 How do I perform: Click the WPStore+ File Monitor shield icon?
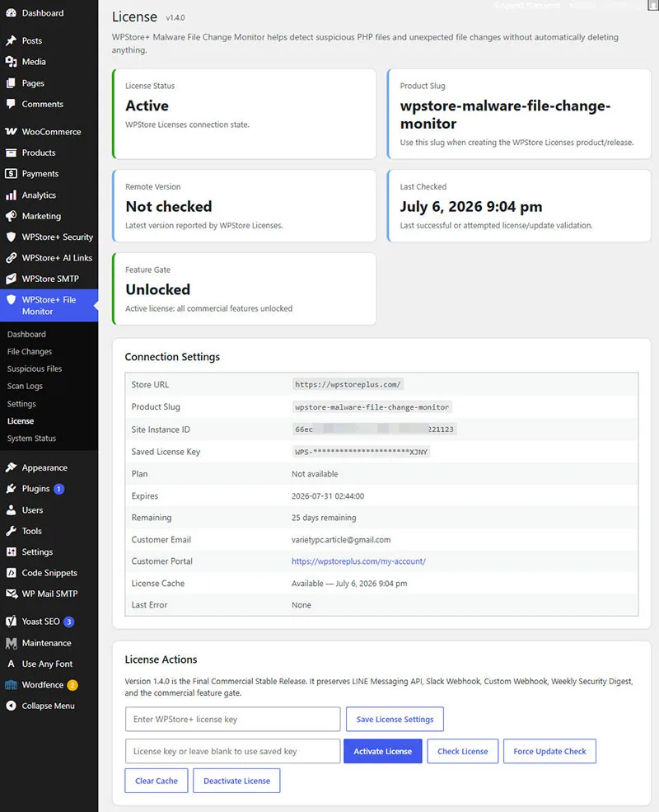tap(11, 299)
